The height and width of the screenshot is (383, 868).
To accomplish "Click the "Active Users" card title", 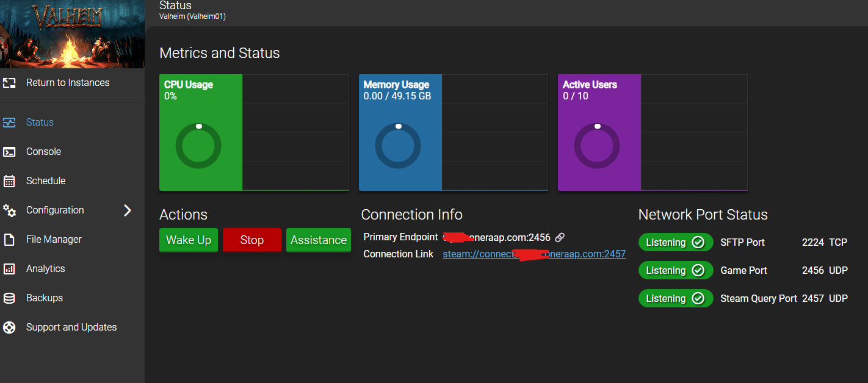I will pos(590,85).
